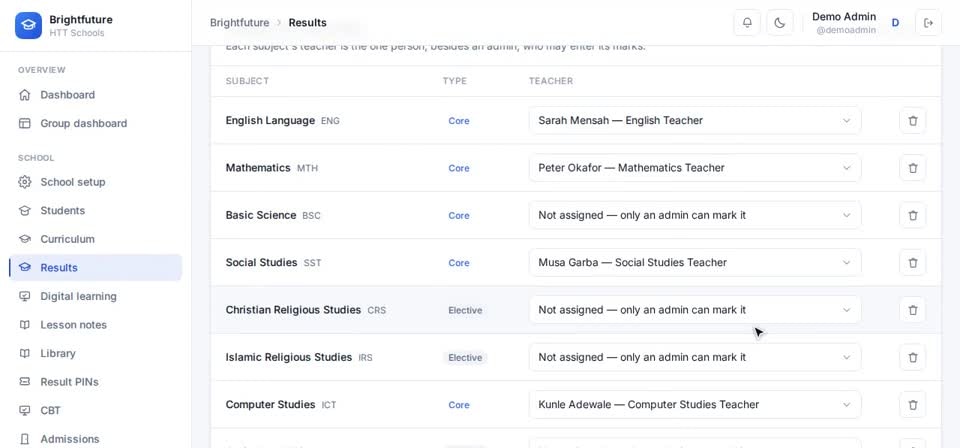Viewport: 960px width, 448px height.
Task: Click the Admissions icon in sidebar
Action: [x=24, y=439]
